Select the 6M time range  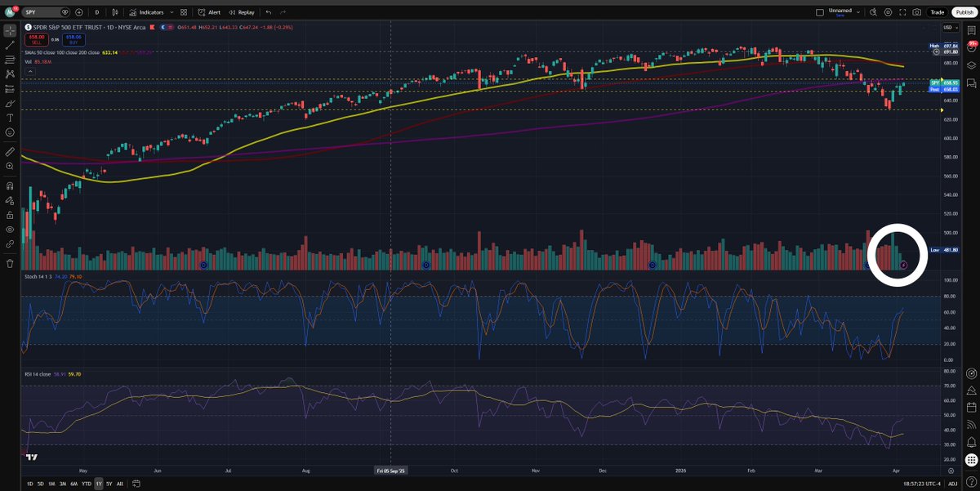(73, 484)
